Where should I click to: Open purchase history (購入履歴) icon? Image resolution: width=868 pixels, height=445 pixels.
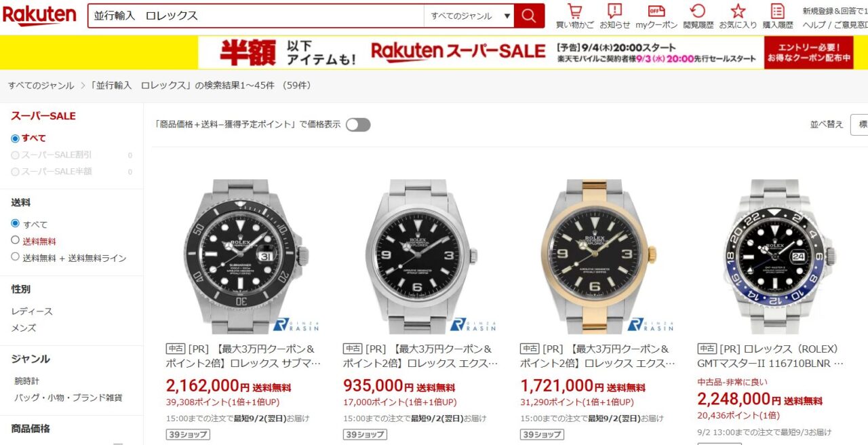pos(778,16)
